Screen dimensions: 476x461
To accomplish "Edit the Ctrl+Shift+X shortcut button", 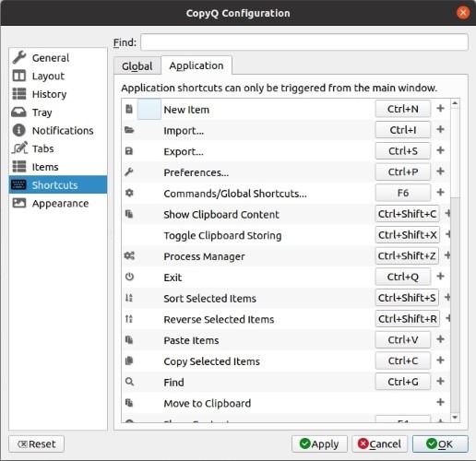I will click(x=408, y=235).
